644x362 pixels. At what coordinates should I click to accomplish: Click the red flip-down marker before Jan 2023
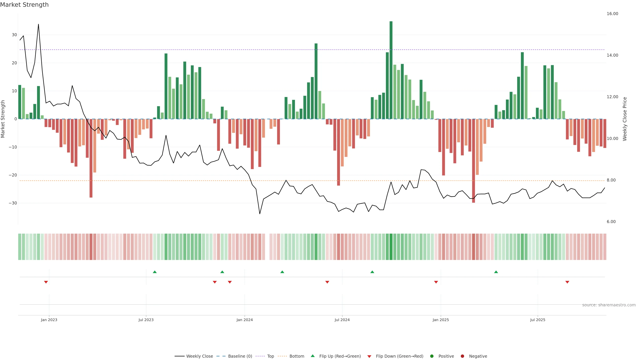click(x=46, y=282)
